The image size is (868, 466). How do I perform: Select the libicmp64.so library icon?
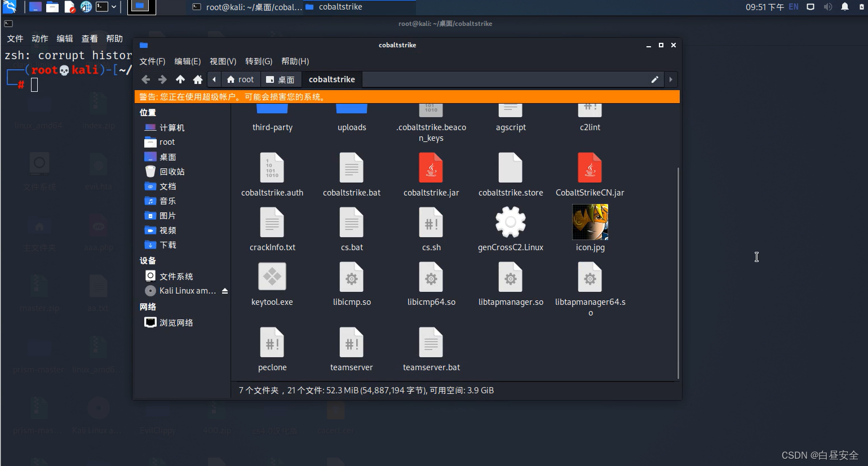pos(431,277)
